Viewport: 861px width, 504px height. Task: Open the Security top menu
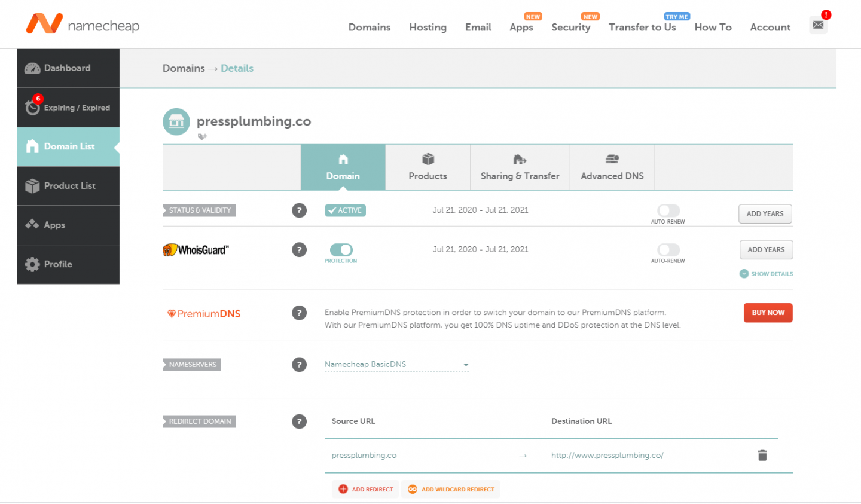[x=571, y=27]
